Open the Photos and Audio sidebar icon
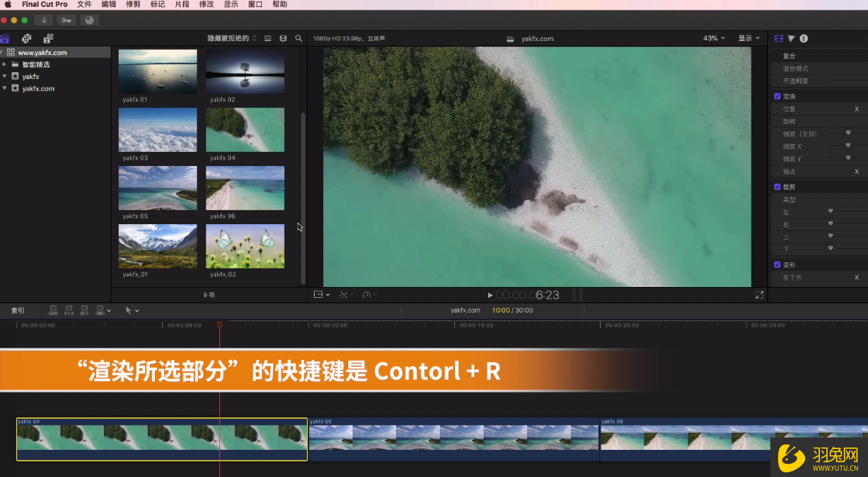 click(x=26, y=37)
